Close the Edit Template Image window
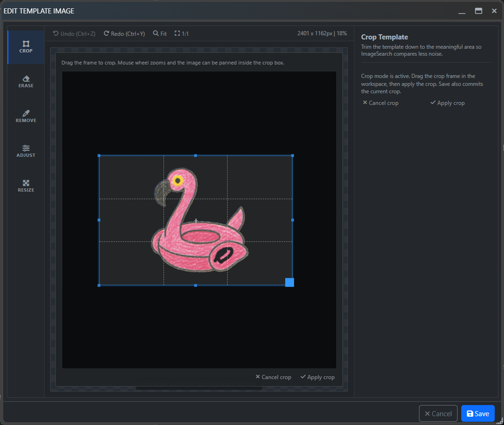Image resolution: width=504 pixels, height=425 pixels. (494, 11)
